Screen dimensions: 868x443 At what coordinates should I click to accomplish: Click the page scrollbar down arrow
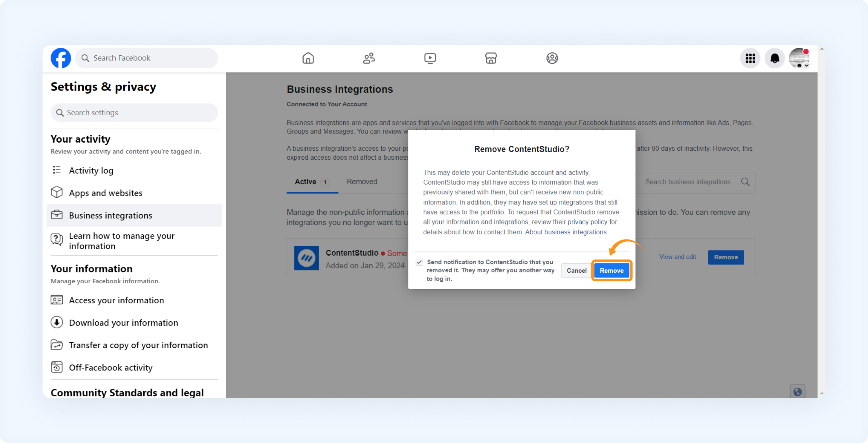pyautogui.click(x=822, y=393)
